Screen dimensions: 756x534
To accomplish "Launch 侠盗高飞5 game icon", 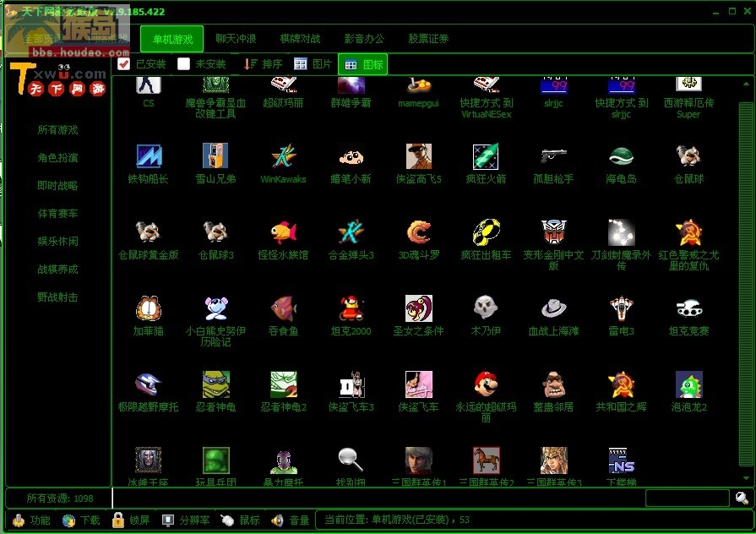I will [418, 155].
